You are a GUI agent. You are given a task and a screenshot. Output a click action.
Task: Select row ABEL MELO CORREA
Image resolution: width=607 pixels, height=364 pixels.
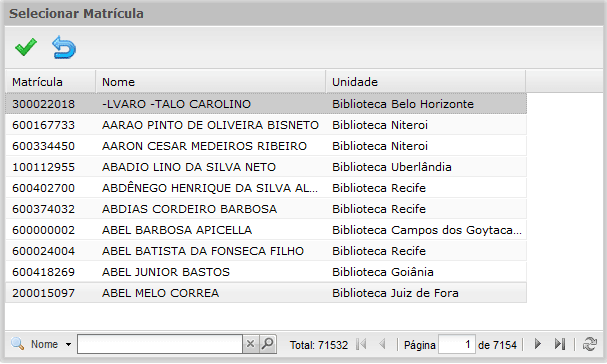click(266, 293)
